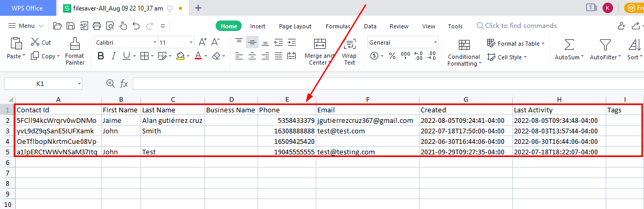Clear cell formatting with eraser icon

[217, 56]
